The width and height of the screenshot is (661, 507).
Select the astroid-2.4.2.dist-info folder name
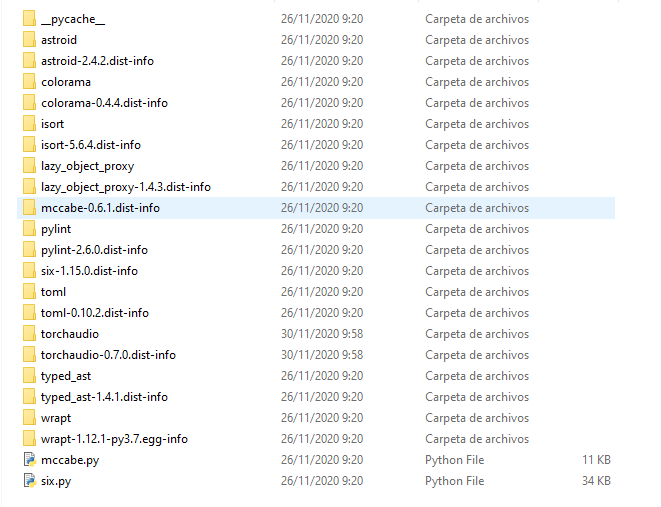click(x=97, y=61)
